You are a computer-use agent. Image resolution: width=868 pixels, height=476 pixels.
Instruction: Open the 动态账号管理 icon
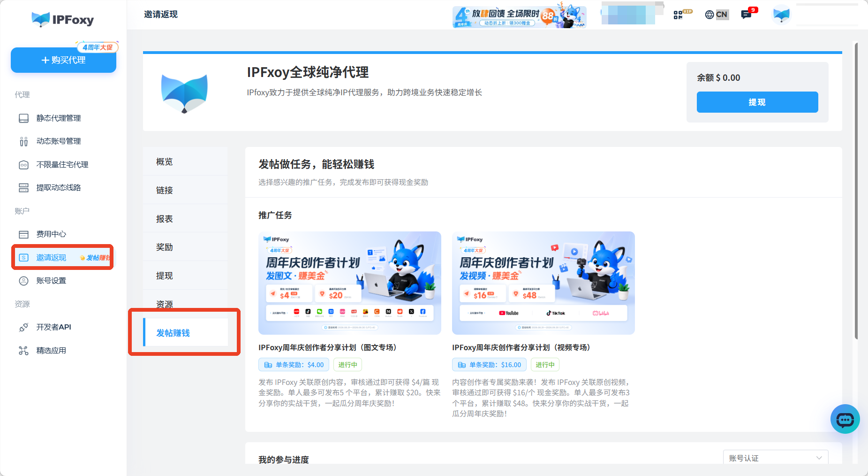[23, 141]
